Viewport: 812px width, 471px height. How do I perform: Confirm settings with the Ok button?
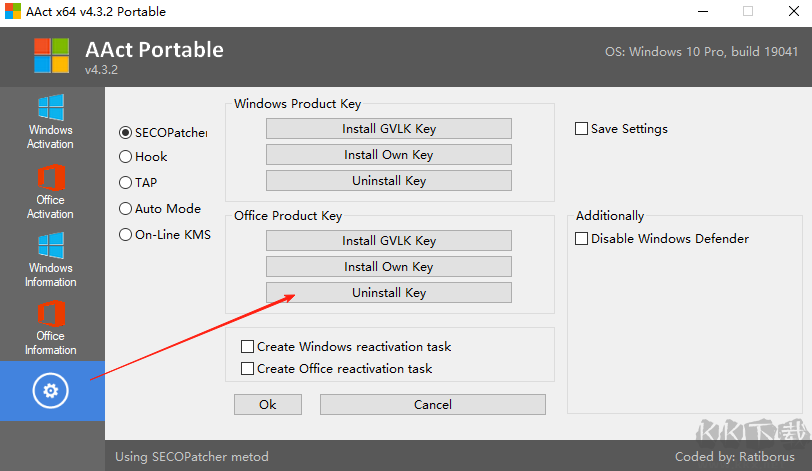coord(268,404)
